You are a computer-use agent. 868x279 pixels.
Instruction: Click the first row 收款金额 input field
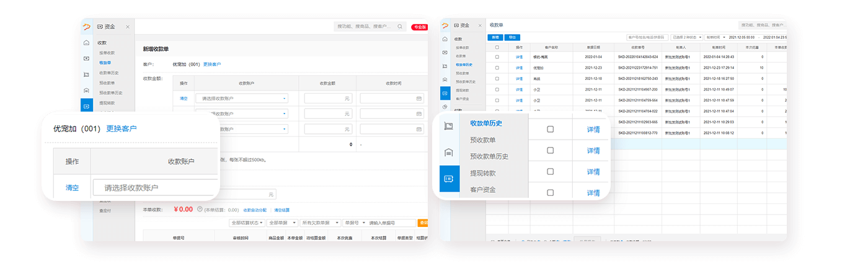tap(328, 98)
